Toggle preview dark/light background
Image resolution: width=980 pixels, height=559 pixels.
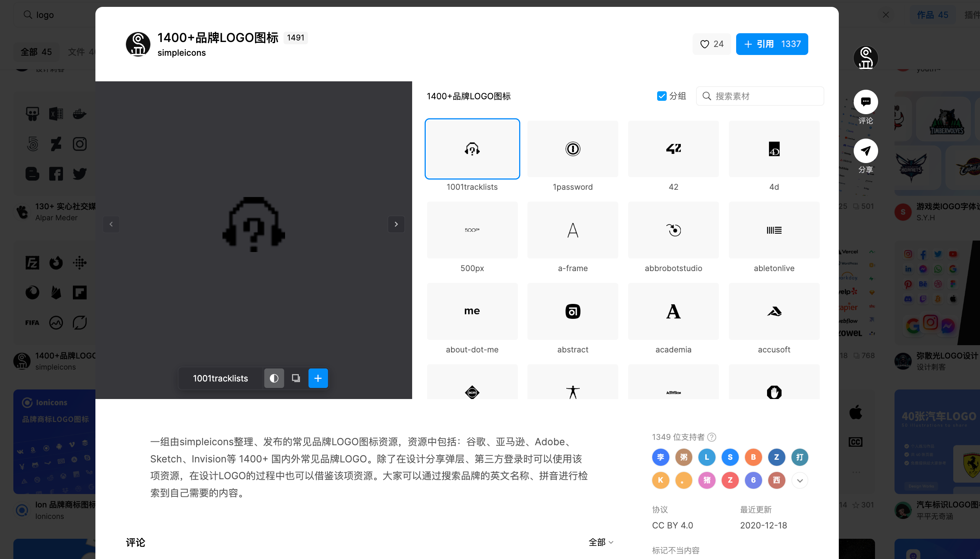tap(274, 378)
